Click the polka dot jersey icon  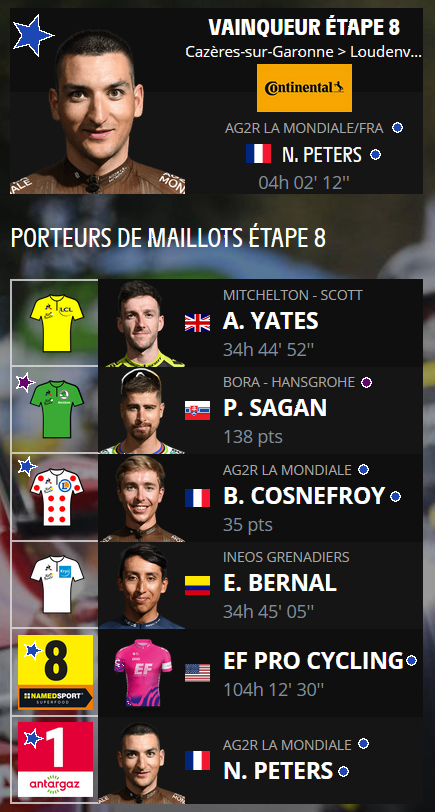pos(56,497)
